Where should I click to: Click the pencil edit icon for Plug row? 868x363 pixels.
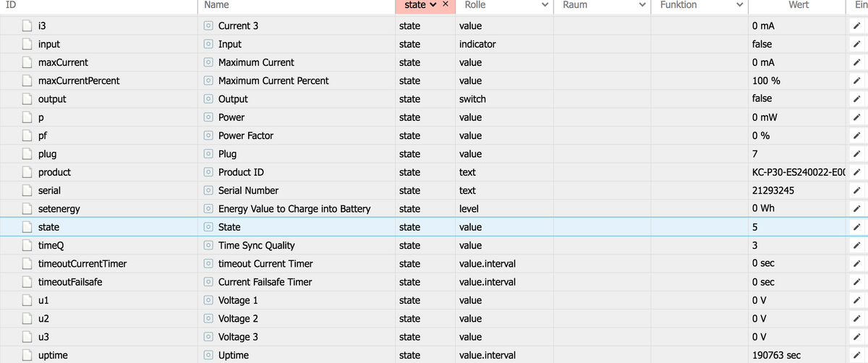coord(856,154)
